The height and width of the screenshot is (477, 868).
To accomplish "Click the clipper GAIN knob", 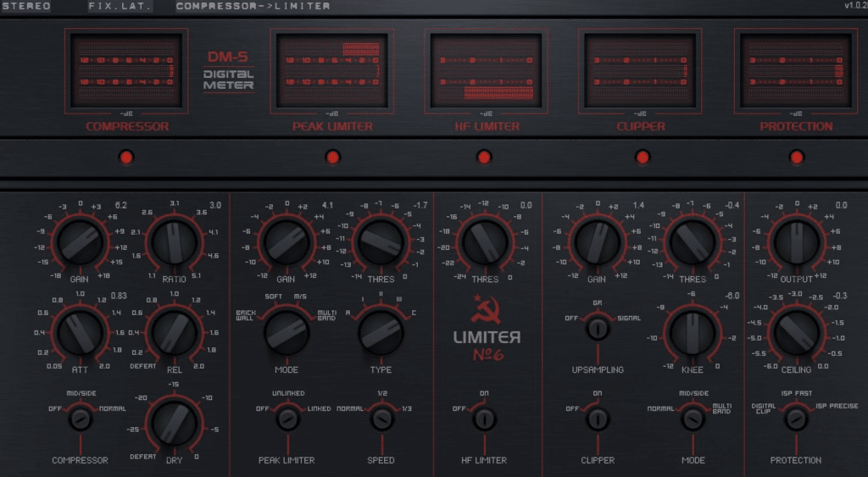I will (x=598, y=242).
